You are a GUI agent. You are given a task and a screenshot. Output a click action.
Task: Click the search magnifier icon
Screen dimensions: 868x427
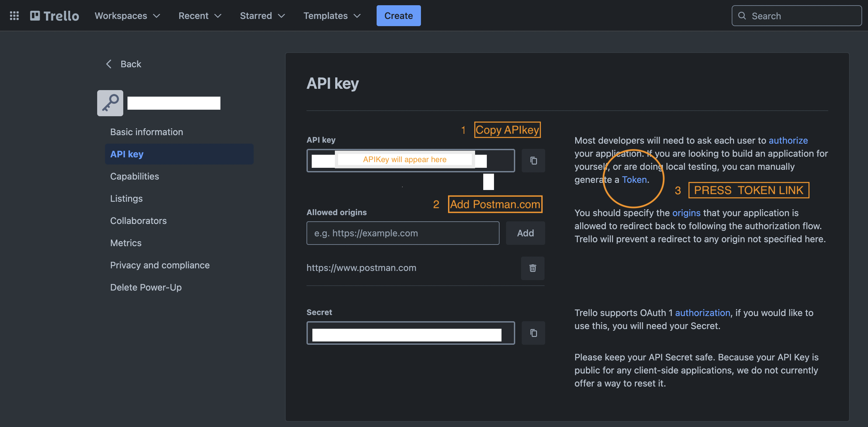tap(741, 16)
